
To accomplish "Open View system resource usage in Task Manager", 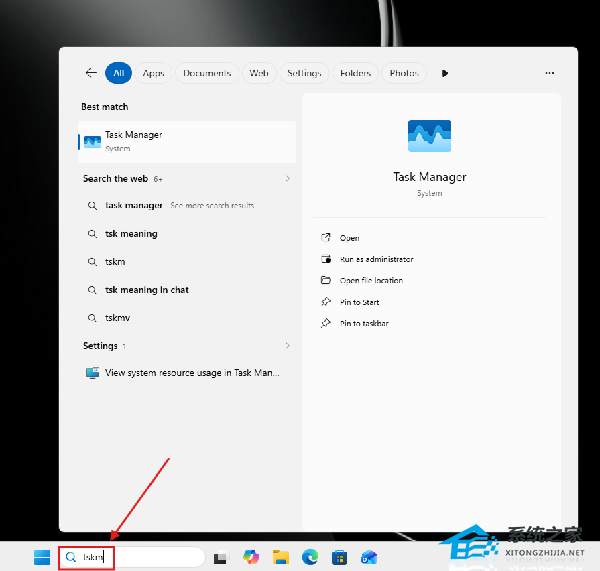I will pos(187,373).
